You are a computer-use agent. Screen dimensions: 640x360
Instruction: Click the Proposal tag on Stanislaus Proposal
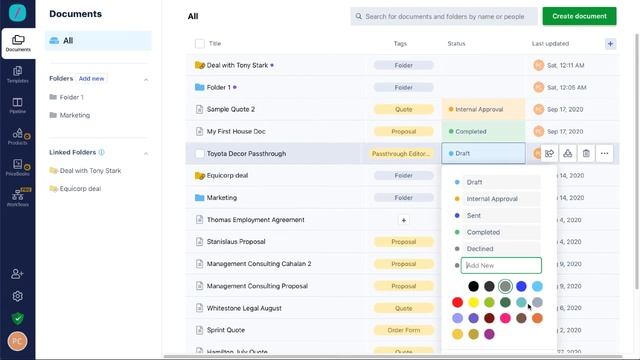point(403,242)
